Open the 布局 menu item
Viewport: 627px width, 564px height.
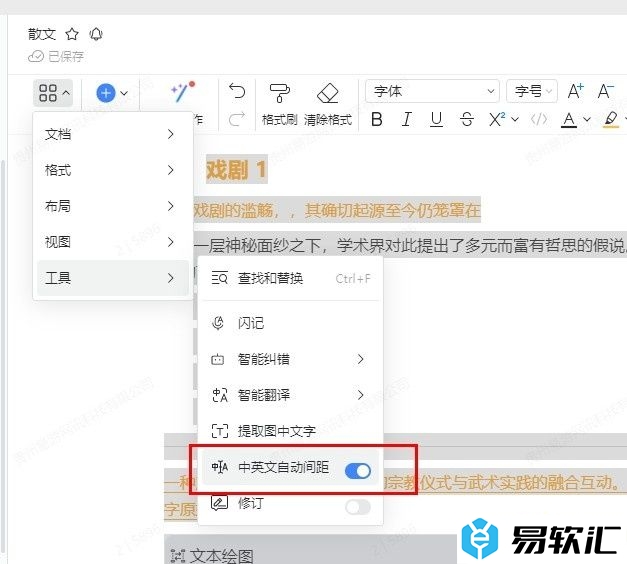point(113,206)
